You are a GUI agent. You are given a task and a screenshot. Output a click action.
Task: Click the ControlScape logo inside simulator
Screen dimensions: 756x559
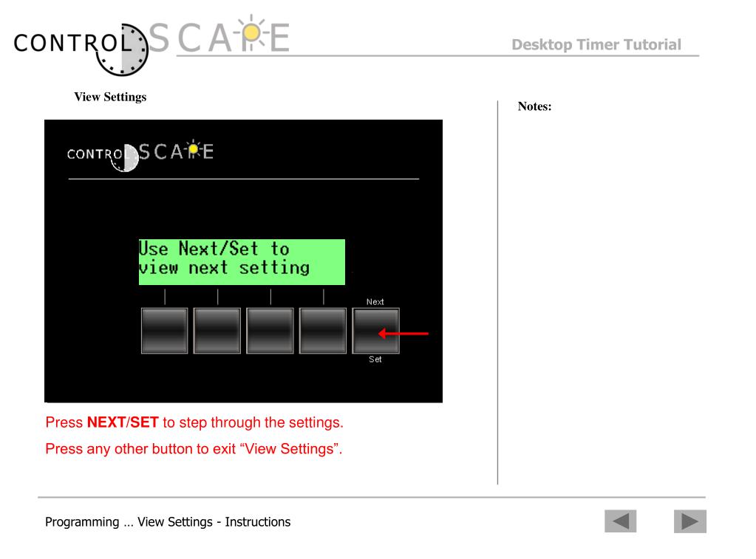[140, 155]
